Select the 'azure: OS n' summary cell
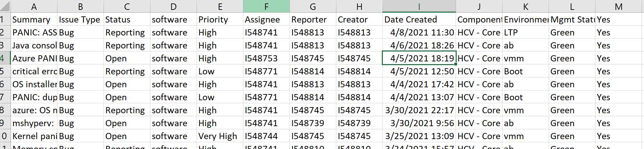The width and height of the screenshot is (644, 149). pos(34,110)
